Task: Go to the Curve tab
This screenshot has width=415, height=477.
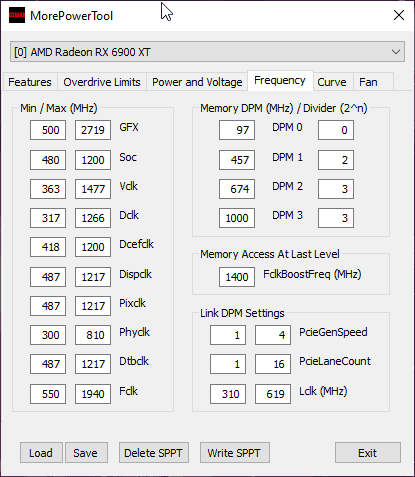Action: pyautogui.click(x=332, y=82)
